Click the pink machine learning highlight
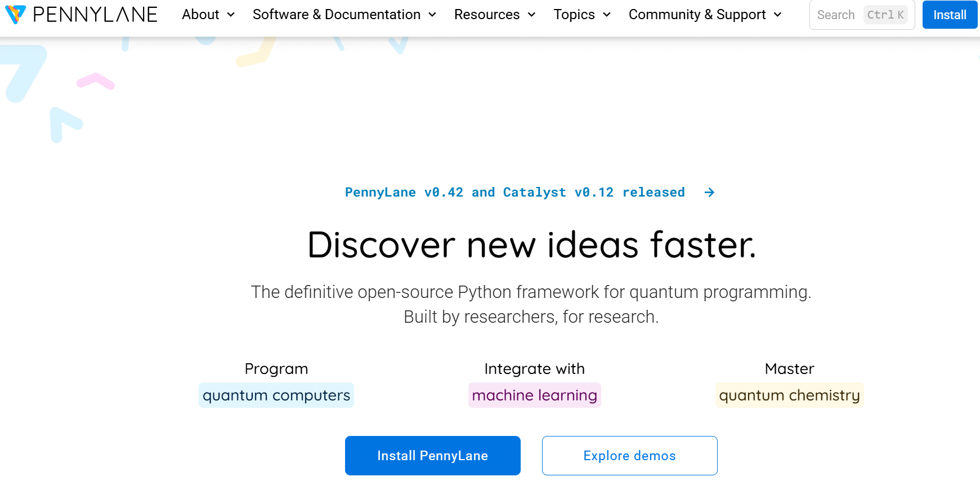Screen dimensions: 980x481 tap(534, 395)
